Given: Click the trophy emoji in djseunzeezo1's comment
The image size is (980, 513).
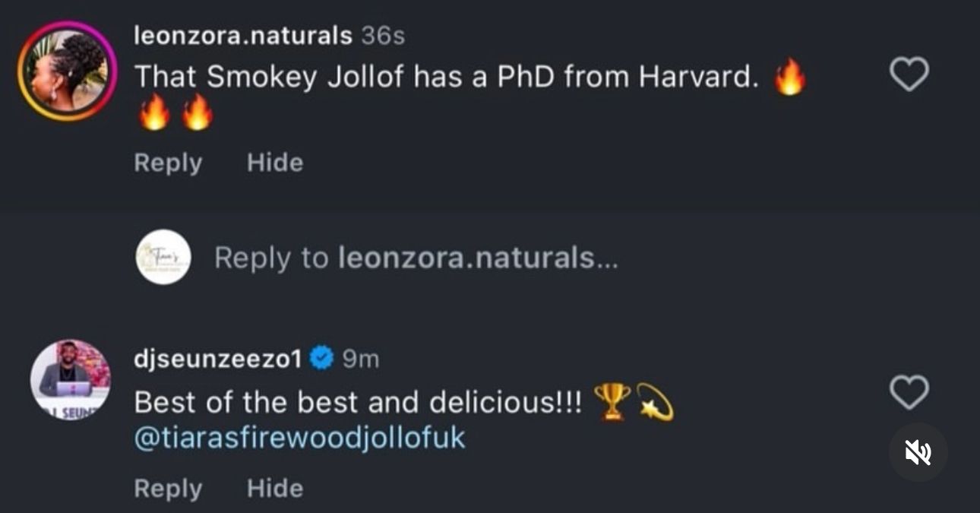Looking at the screenshot, I should [x=612, y=399].
